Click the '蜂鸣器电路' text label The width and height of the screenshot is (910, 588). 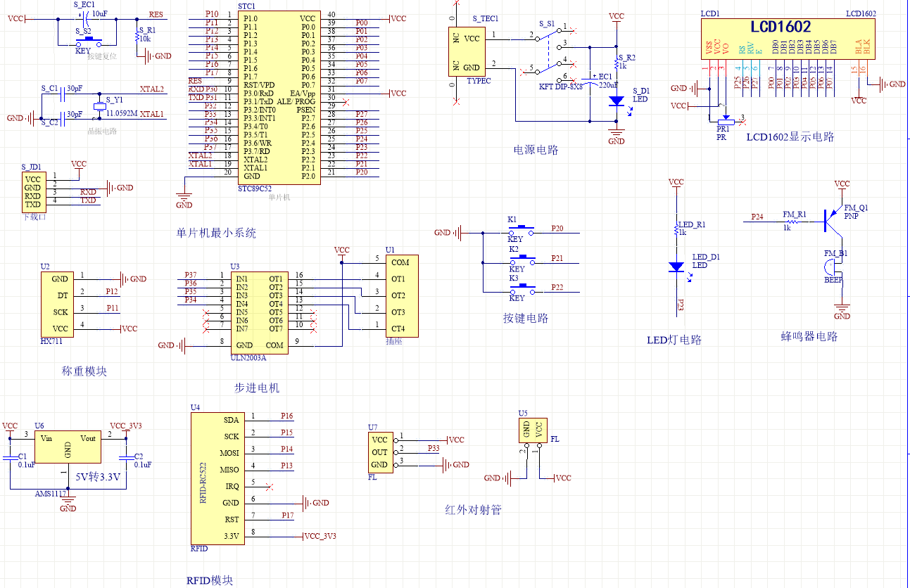pos(809,336)
